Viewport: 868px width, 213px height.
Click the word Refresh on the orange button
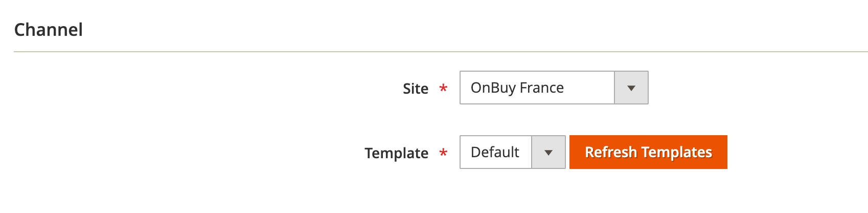[x=611, y=153]
